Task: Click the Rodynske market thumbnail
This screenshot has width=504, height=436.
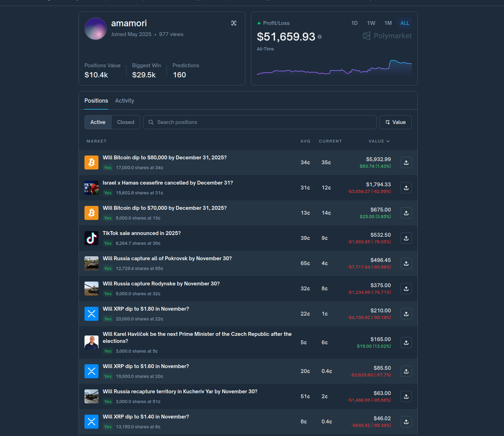Action: tap(91, 289)
